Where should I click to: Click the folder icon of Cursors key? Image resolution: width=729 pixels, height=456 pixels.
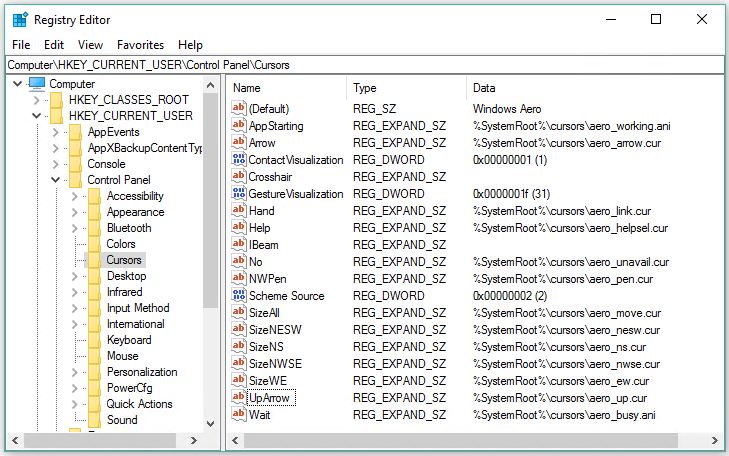pos(95,260)
